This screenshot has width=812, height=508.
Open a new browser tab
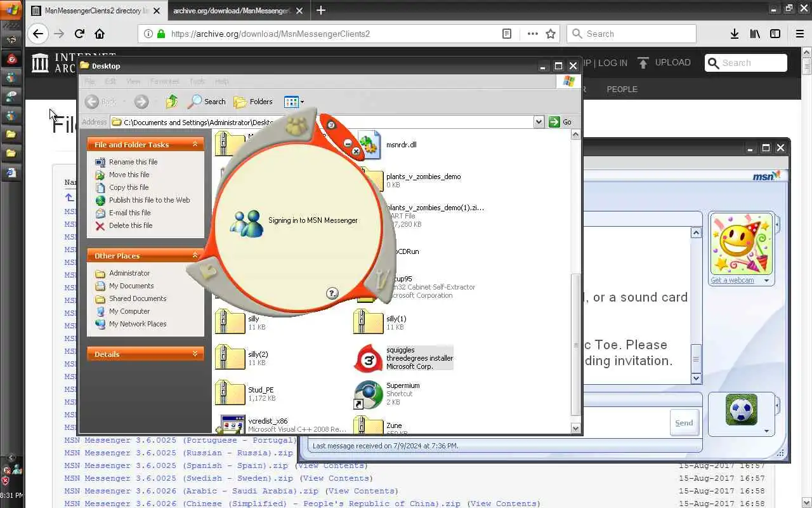[321, 10]
